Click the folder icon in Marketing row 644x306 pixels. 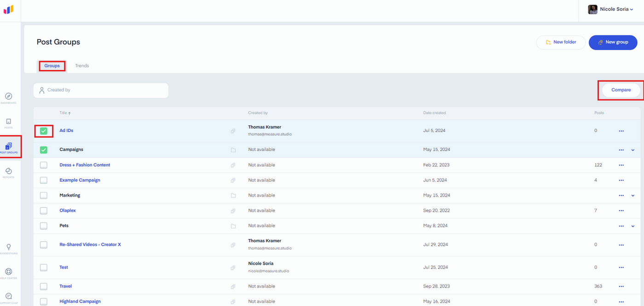[x=233, y=195]
